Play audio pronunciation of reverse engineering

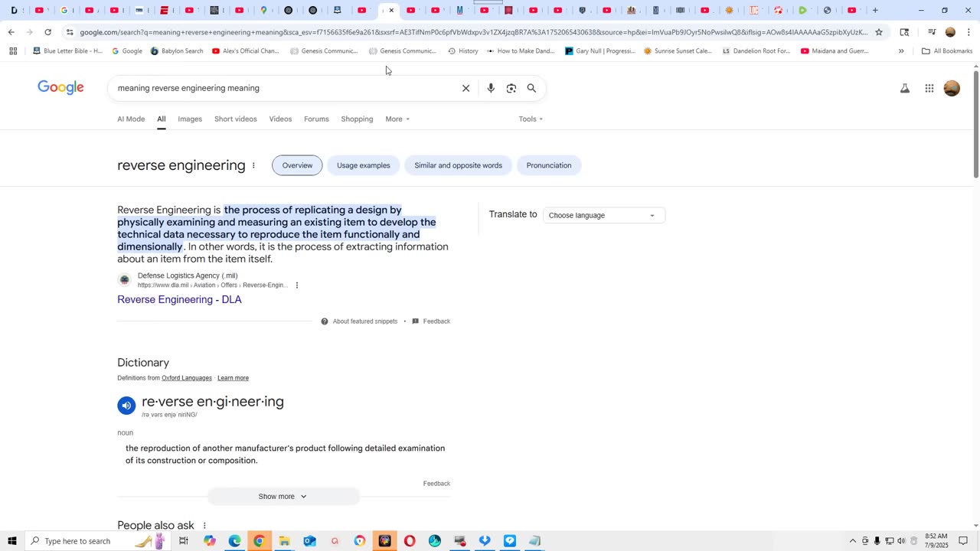coord(126,406)
